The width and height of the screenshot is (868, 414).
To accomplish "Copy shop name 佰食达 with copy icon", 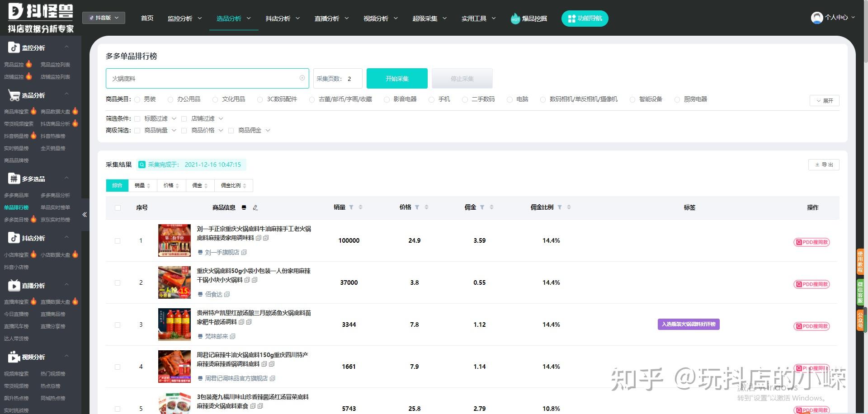I will click(227, 294).
